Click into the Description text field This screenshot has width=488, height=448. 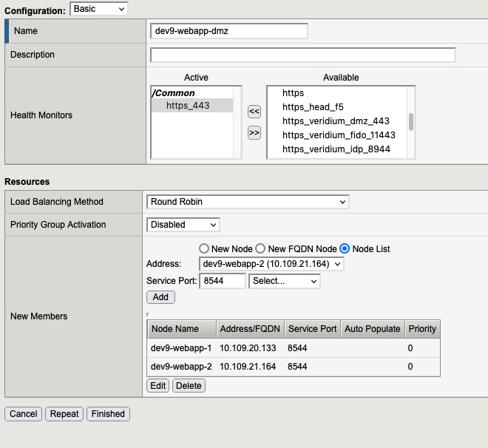(x=302, y=55)
